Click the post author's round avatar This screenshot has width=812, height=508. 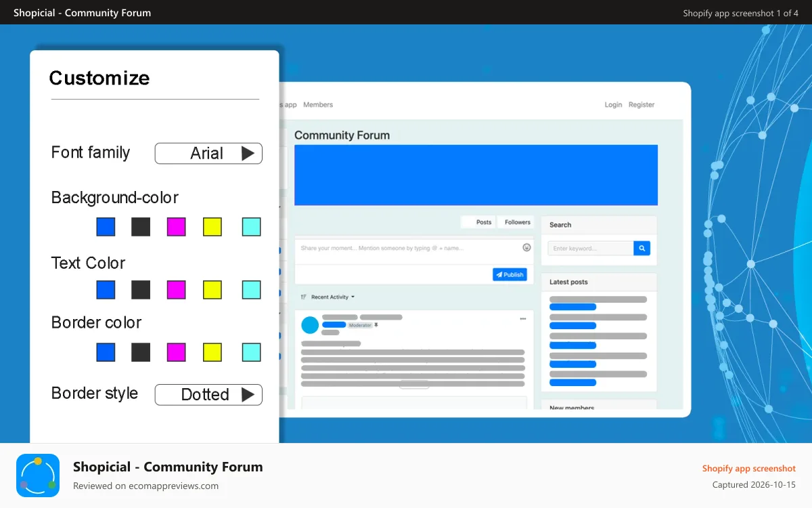click(310, 325)
